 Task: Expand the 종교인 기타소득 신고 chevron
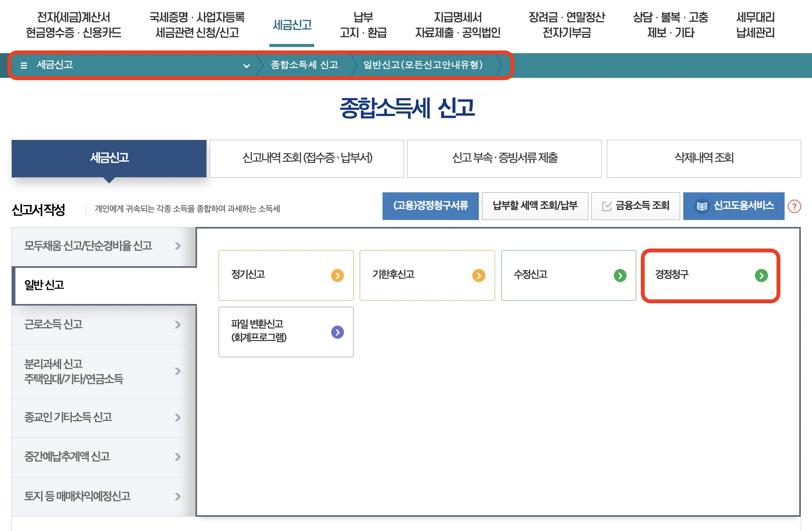(x=177, y=418)
